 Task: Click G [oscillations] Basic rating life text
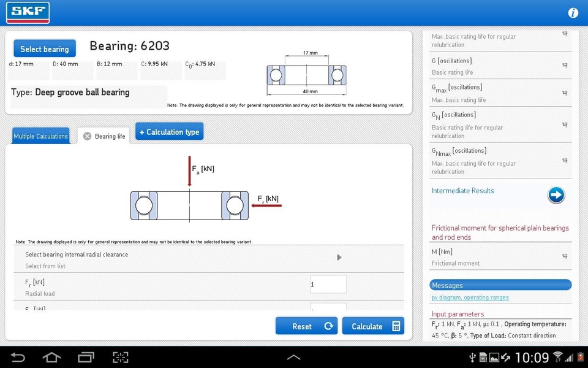[452, 66]
